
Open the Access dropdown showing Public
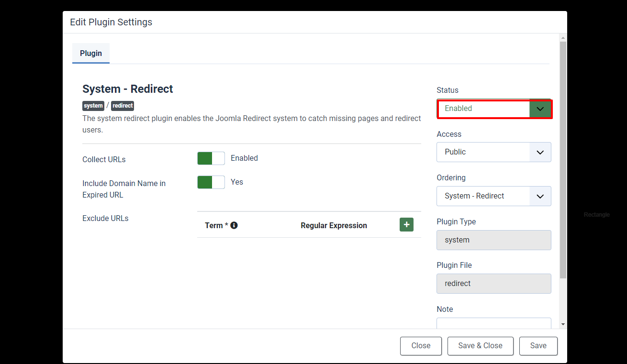pyautogui.click(x=494, y=152)
